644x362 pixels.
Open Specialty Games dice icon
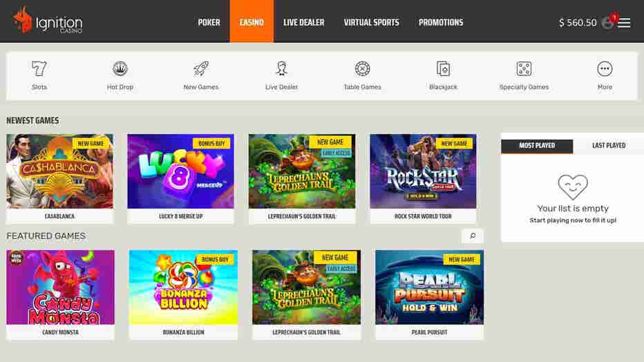[524, 68]
